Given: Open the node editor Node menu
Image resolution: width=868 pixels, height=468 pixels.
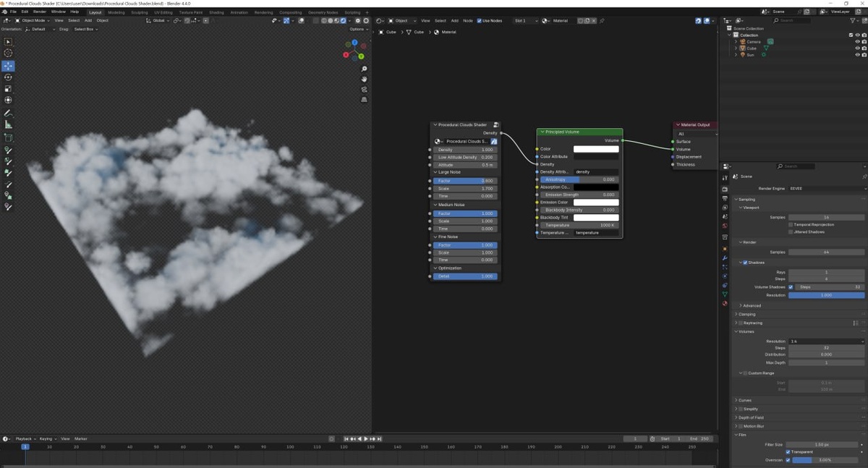Looking at the screenshot, I should point(468,20).
